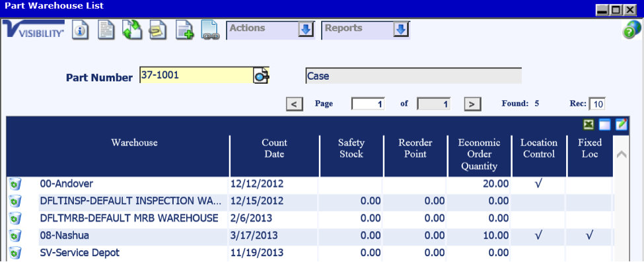Click the Case description field

coord(413,76)
